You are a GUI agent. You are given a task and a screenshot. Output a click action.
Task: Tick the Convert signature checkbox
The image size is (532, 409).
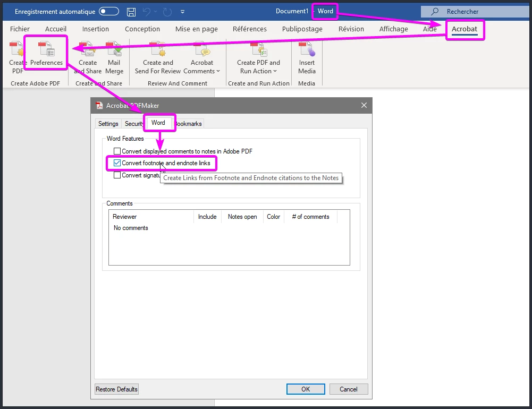117,175
